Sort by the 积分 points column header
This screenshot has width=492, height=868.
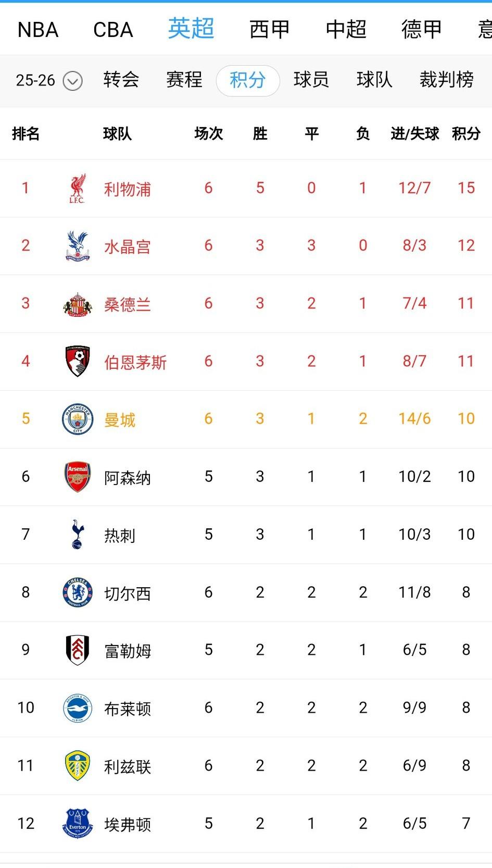[x=466, y=134]
